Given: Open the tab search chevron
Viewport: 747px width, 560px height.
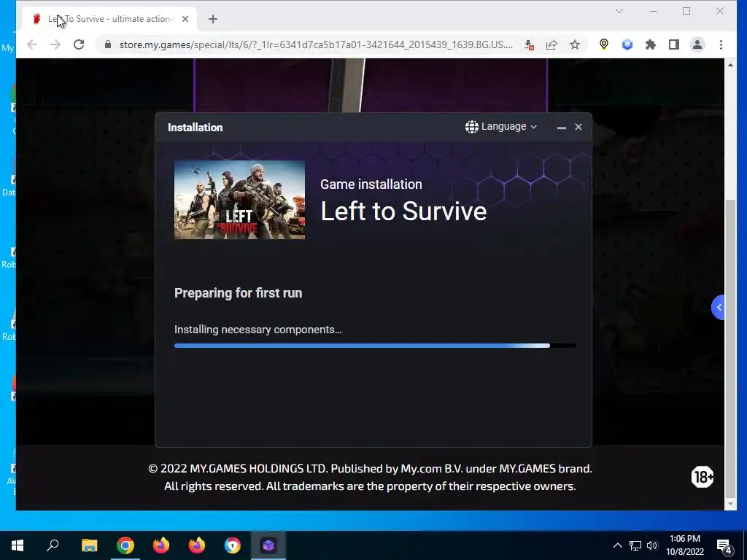Looking at the screenshot, I should pos(619,11).
